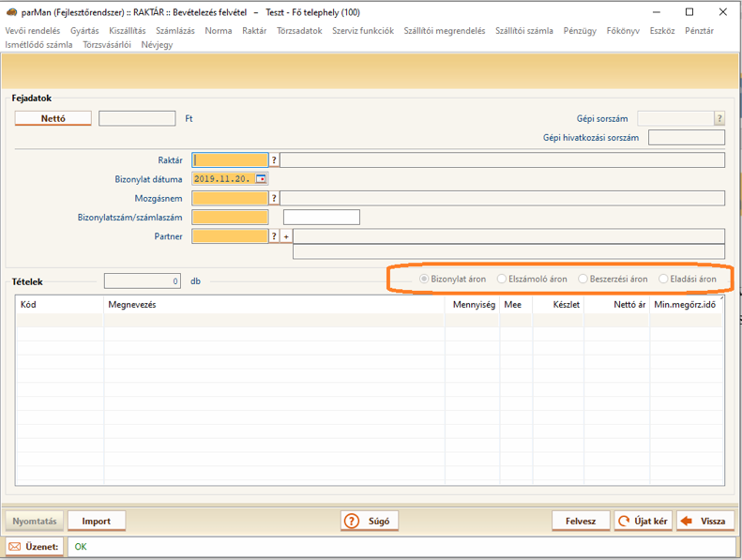This screenshot has height=560, width=742.
Task: Click the Nettó button
Action: point(53,118)
